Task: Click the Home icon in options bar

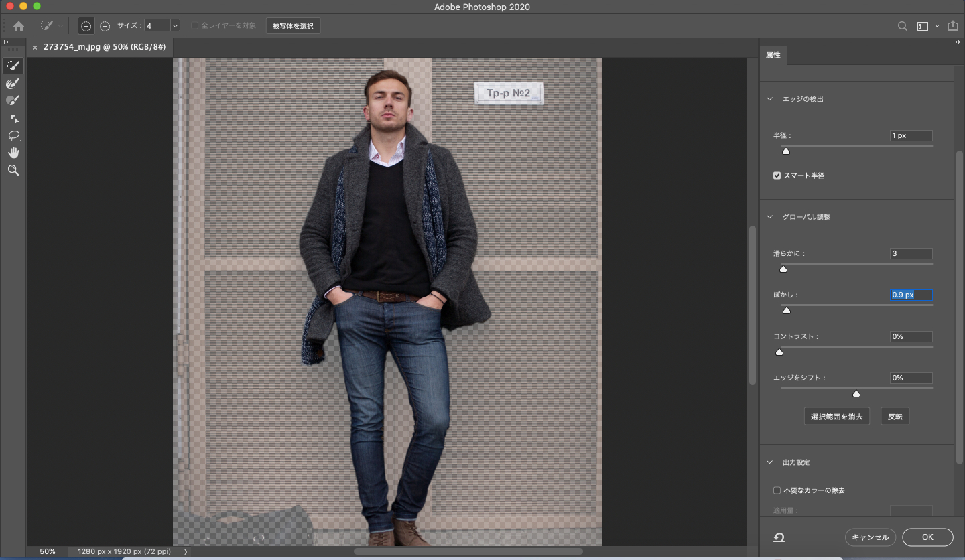Action: point(19,26)
